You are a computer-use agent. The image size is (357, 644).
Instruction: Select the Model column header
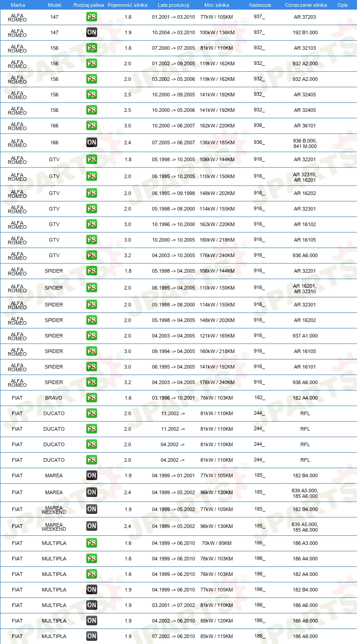coord(54,5)
